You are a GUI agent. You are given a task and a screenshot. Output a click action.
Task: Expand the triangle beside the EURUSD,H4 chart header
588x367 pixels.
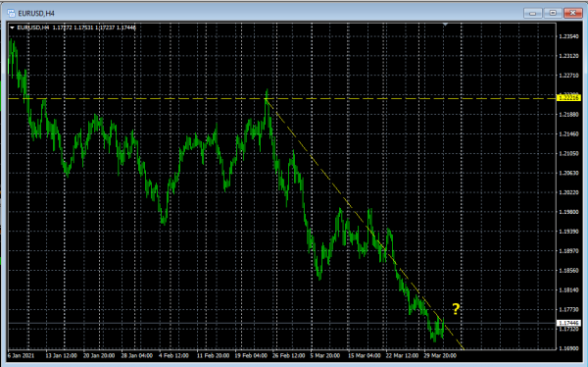point(12,27)
